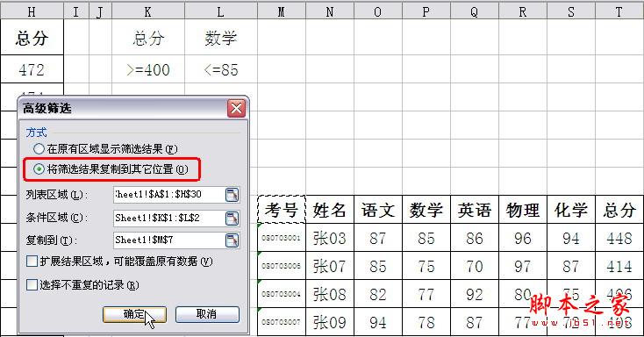Click the >=400 criteria cell

pyautogui.click(x=148, y=70)
